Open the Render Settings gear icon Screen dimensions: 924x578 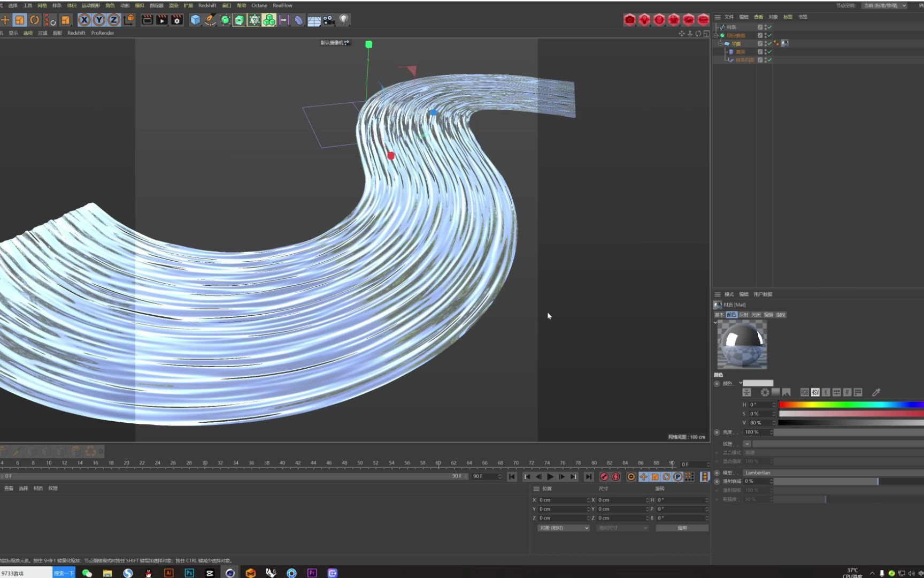point(176,20)
